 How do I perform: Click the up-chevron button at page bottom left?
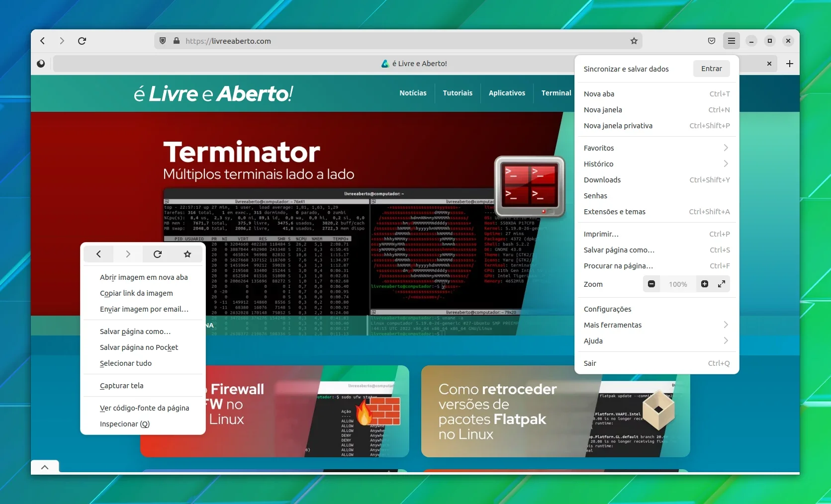(x=45, y=467)
